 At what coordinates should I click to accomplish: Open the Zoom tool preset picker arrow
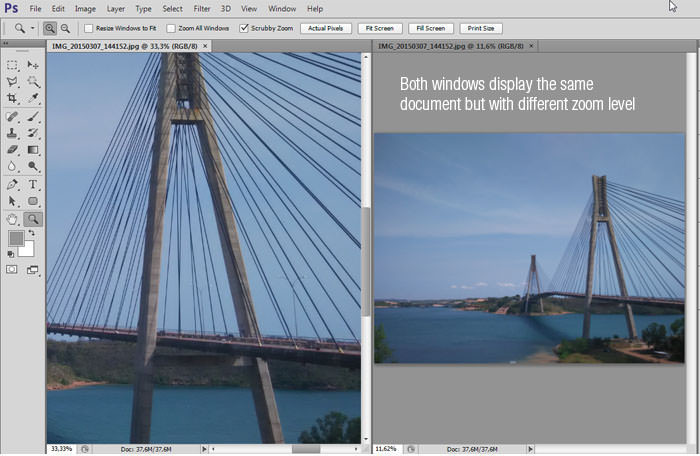(x=32, y=28)
